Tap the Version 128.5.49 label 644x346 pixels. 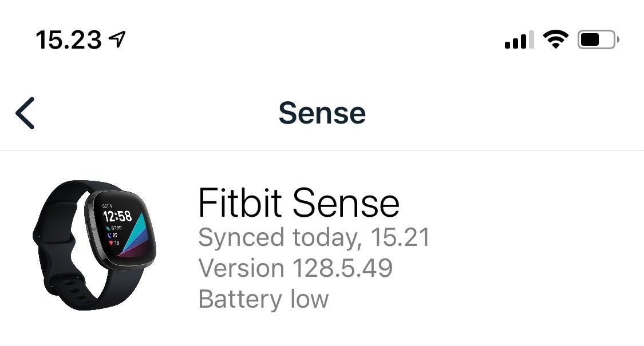[295, 268]
